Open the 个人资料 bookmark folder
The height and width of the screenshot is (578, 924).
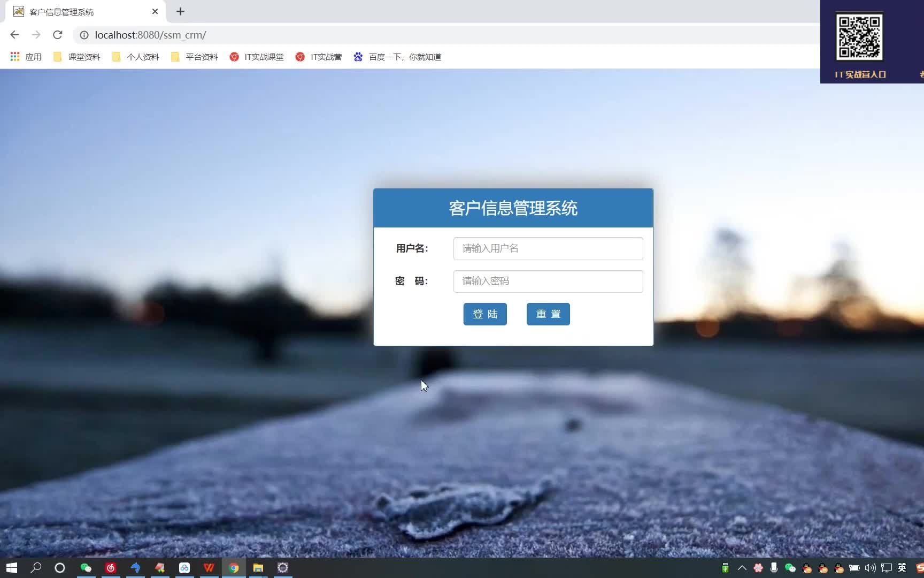pos(135,57)
